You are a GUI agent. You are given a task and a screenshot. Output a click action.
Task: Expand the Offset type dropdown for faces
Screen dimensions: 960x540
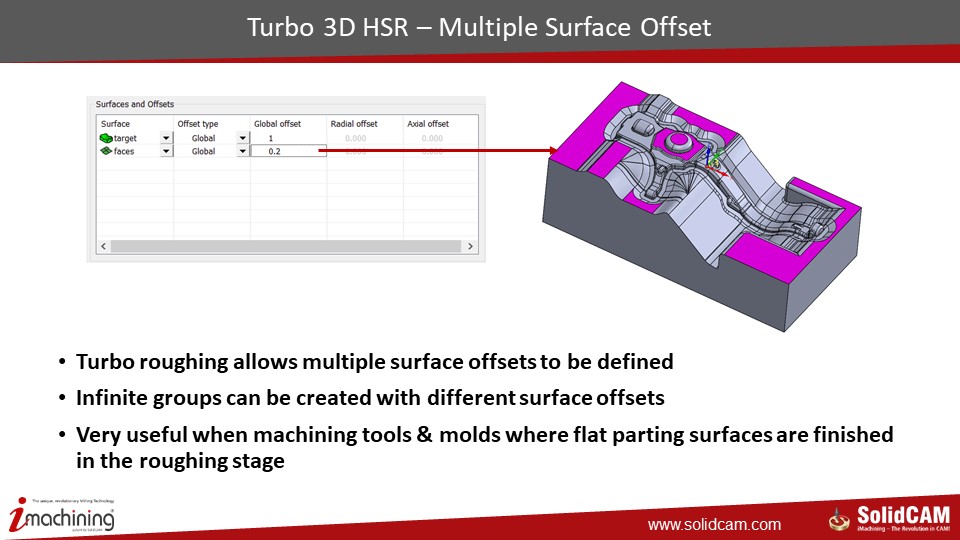[242, 151]
